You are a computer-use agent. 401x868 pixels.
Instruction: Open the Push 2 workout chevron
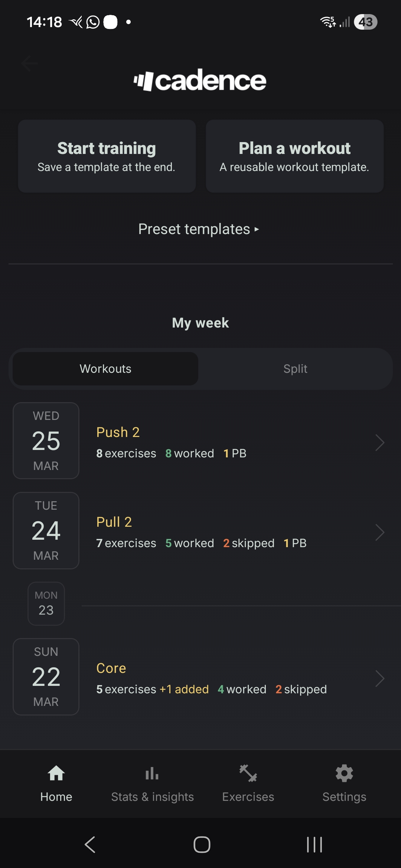(380, 442)
